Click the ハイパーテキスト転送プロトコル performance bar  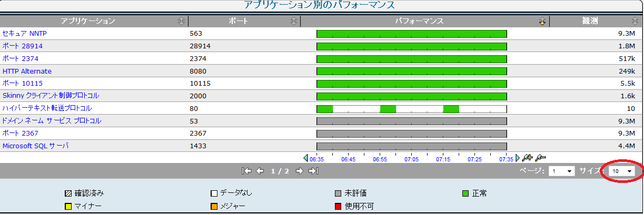click(x=411, y=109)
